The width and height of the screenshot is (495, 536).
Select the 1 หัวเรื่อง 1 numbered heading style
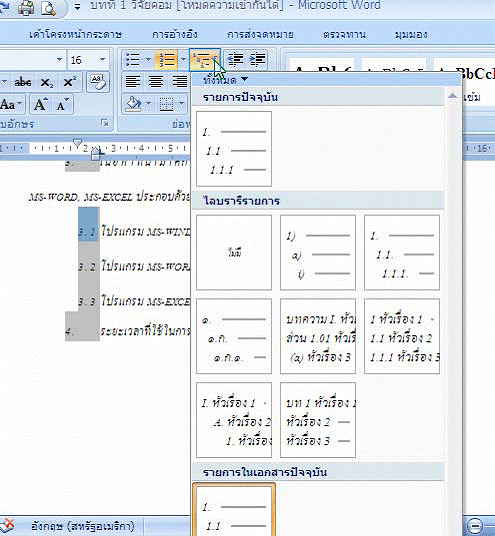(x=402, y=336)
